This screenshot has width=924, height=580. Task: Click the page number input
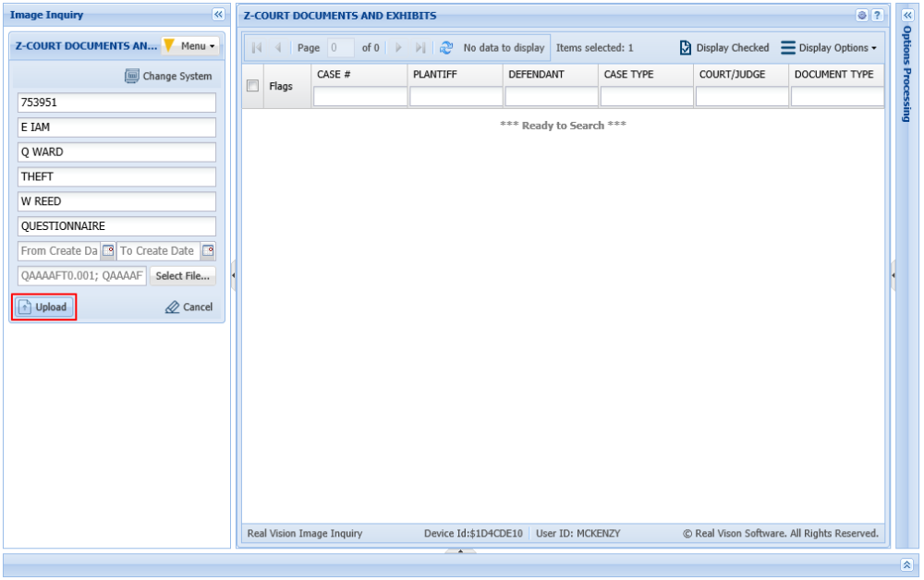[341, 48]
